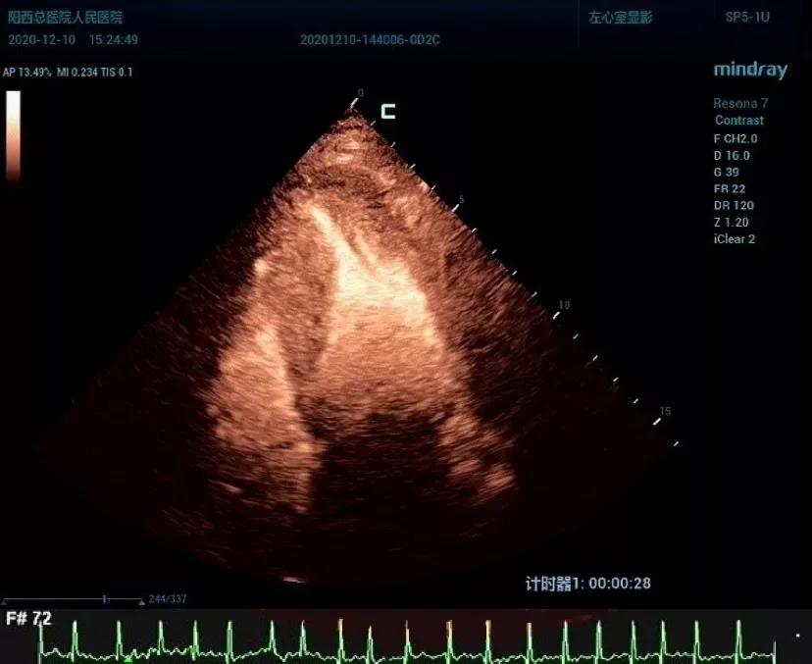The height and width of the screenshot is (664, 812).
Task: Click the probe orientation marker beside the sector apex
Action: 388,111
